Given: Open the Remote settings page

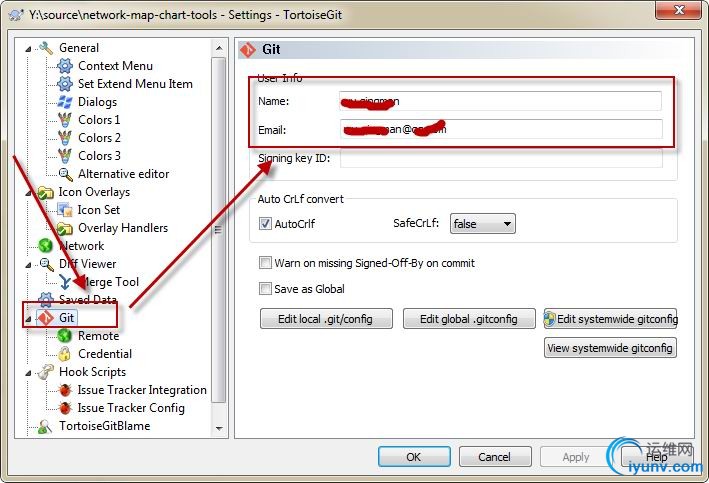Looking at the screenshot, I should click(99, 336).
